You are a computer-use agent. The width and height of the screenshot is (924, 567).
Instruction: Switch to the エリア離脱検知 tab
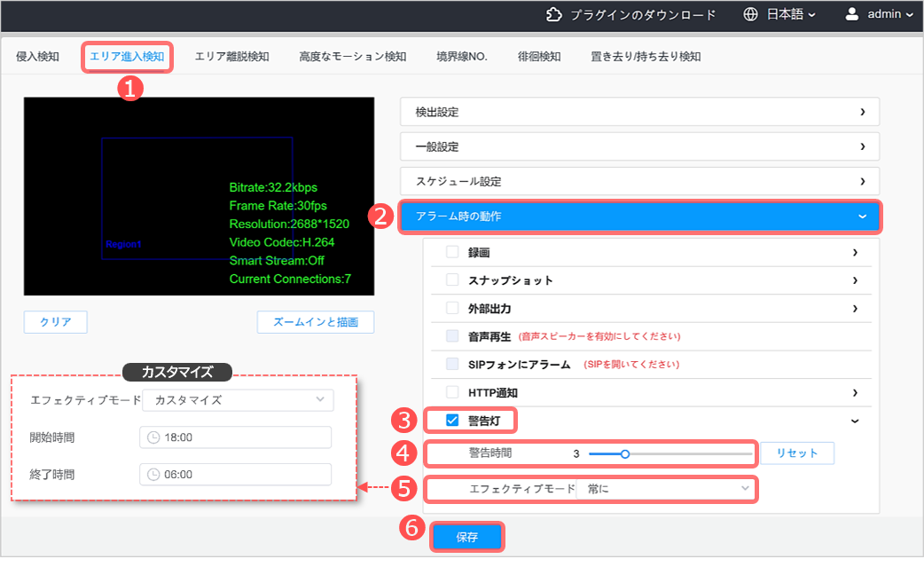(x=231, y=57)
